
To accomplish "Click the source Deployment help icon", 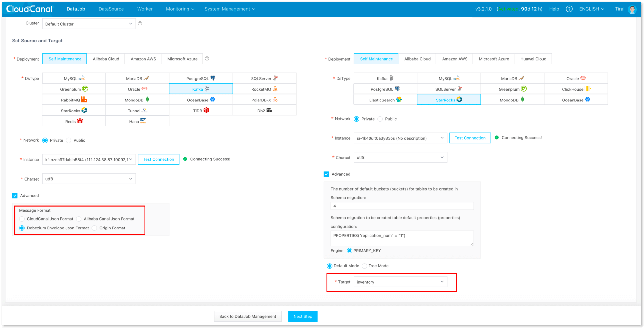I will click(x=207, y=59).
